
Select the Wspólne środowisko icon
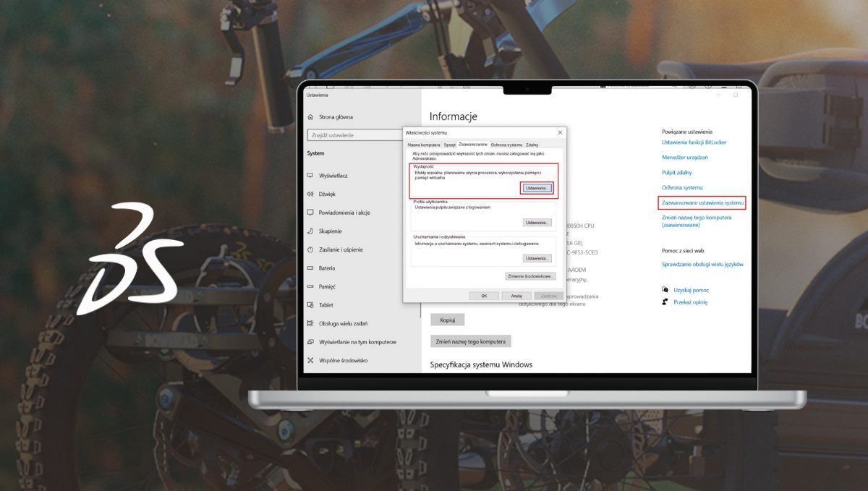[310, 360]
